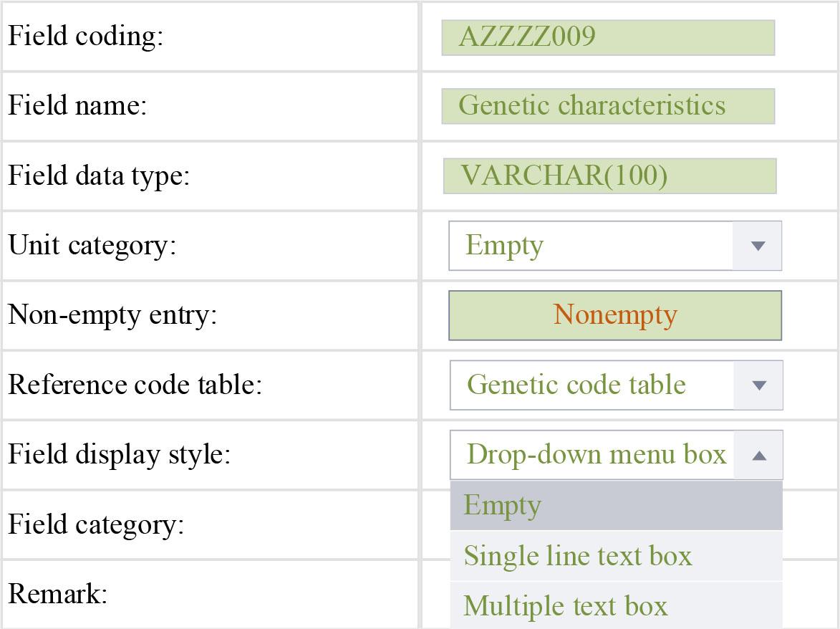
Task: Click the Field category label
Action: point(96,524)
